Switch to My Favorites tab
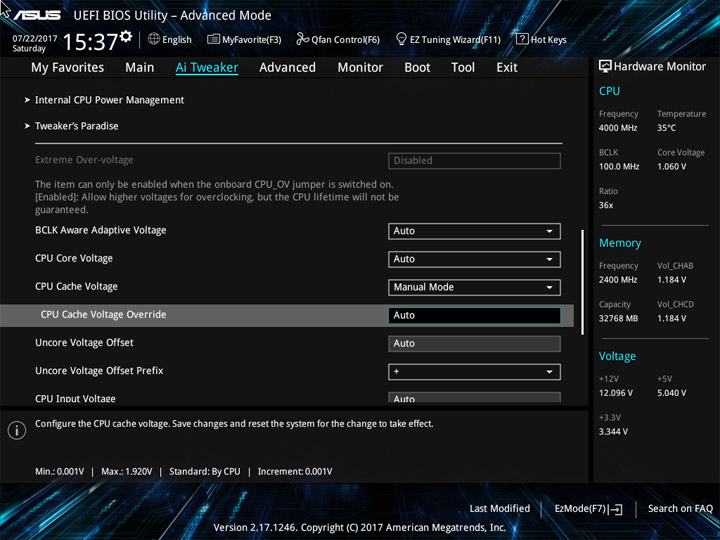Image resolution: width=720 pixels, height=540 pixels. point(68,68)
